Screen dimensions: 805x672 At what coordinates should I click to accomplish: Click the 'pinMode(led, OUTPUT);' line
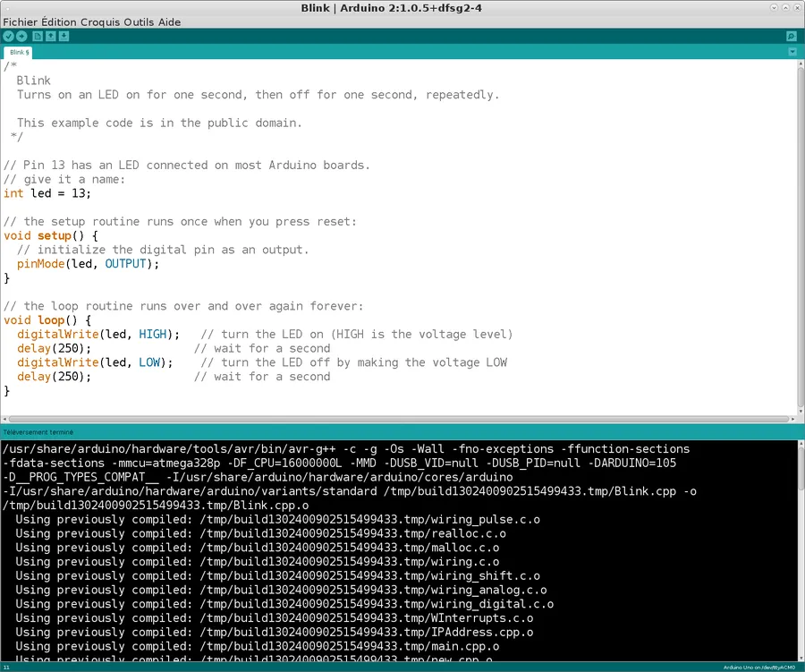[88, 264]
